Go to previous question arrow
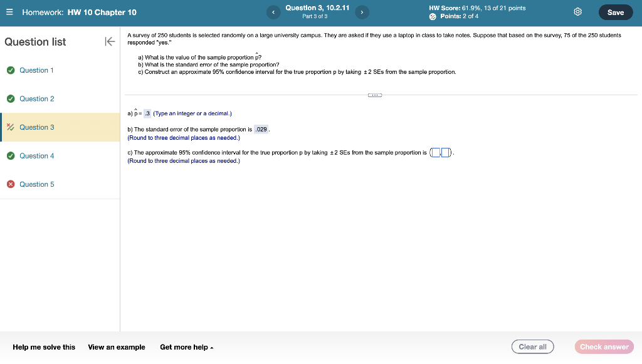The width and height of the screenshot is (642, 364). tap(273, 13)
